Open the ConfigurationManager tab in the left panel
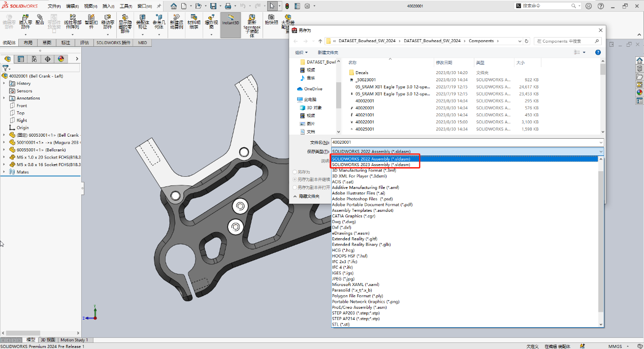This screenshot has height=349, width=644. (x=34, y=59)
